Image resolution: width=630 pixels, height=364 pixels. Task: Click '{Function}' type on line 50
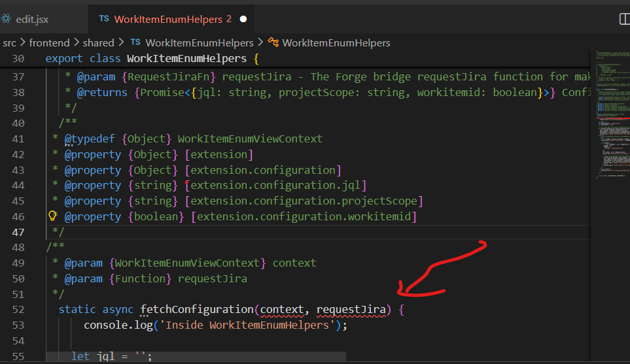coord(140,279)
